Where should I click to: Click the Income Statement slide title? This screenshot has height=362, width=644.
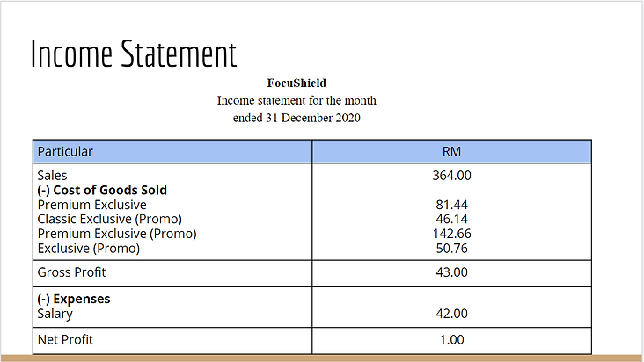[134, 54]
